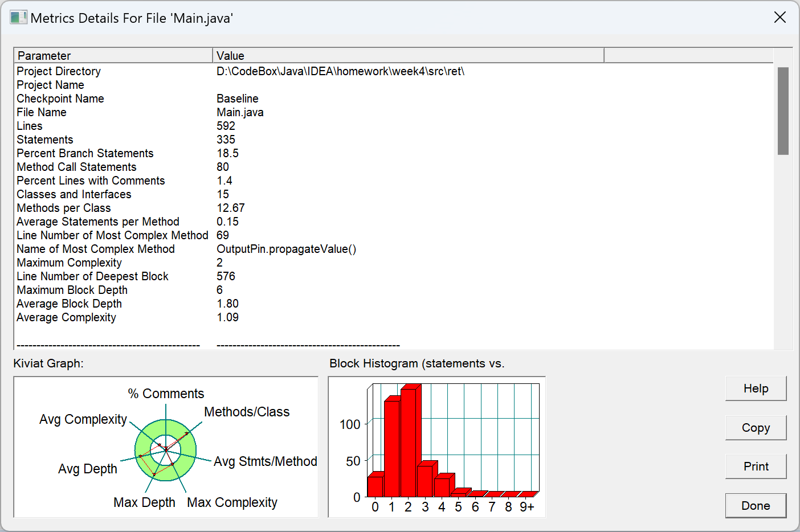Click the % Comments axis label
800x532 pixels.
tap(166, 394)
